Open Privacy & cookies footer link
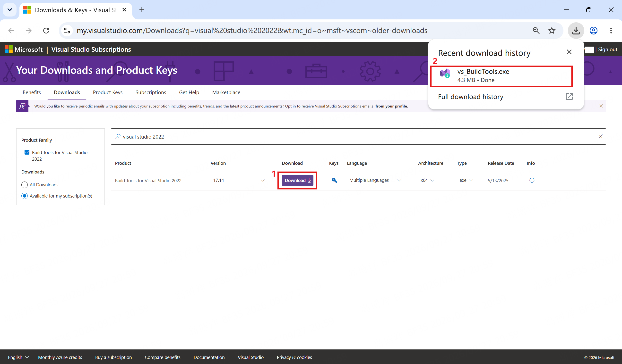 click(x=294, y=357)
